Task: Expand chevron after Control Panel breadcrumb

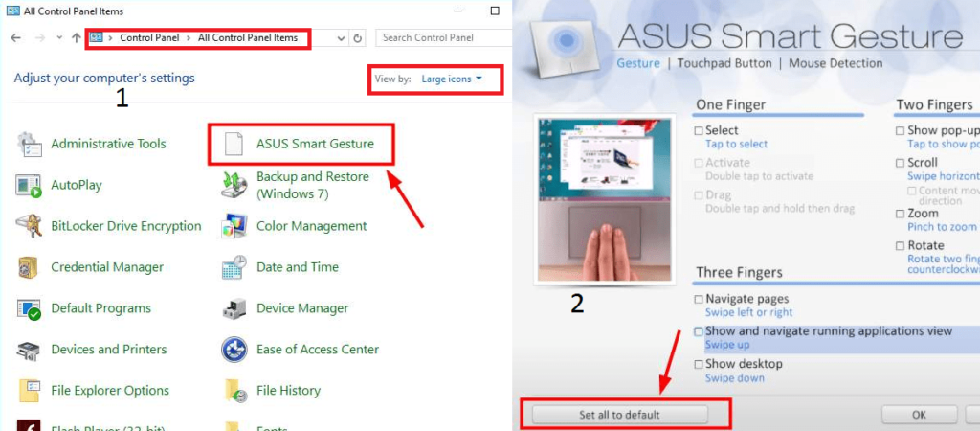Action: 189,37
